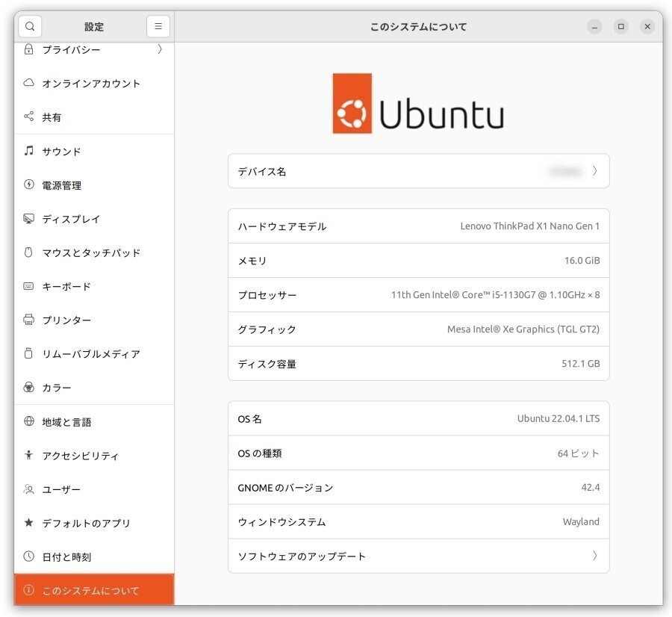This screenshot has width=672, height=617.
Task: Close the settings window
Action: tap(647, 27)
